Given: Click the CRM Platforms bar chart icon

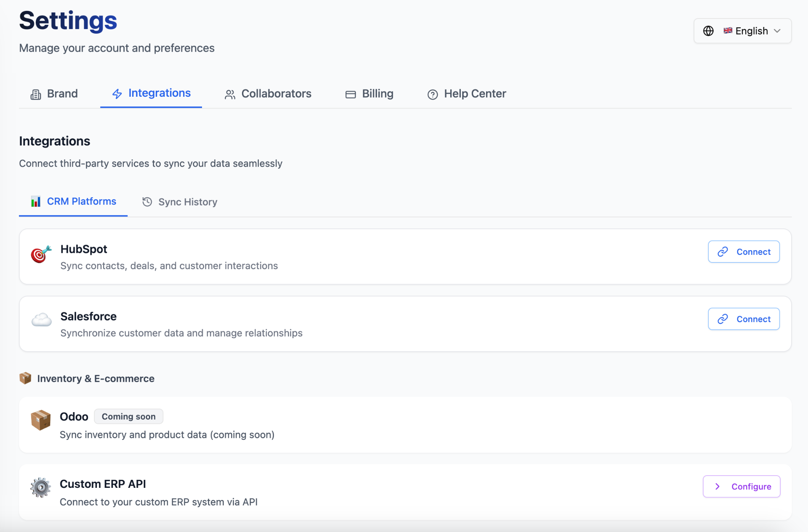Looking at the screenshot, I should pyautogui.click(x=36, y=201).
